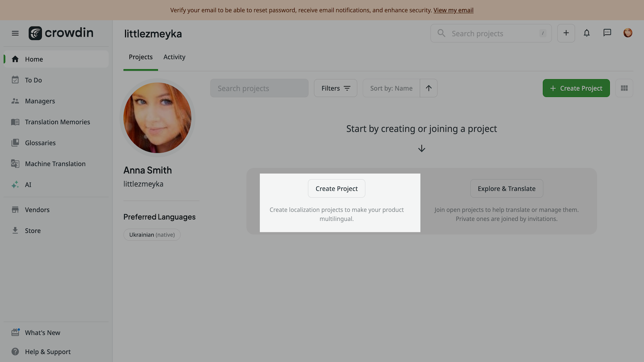Open user avatar menu in top right

click(x=627, y=33)
